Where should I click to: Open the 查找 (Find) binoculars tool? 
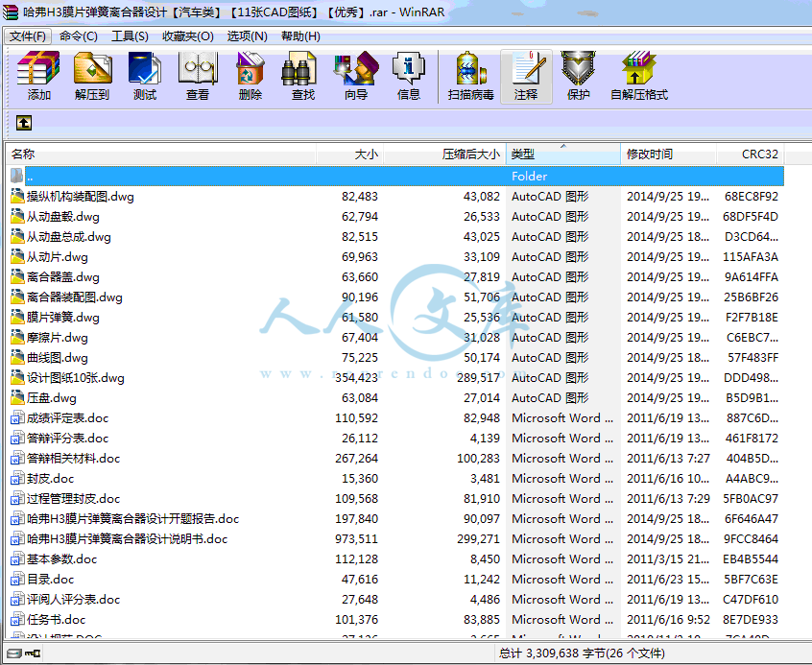303,76
